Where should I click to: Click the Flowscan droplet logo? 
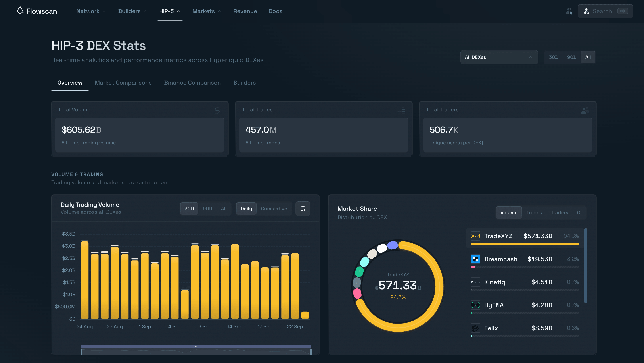[20, 10]
